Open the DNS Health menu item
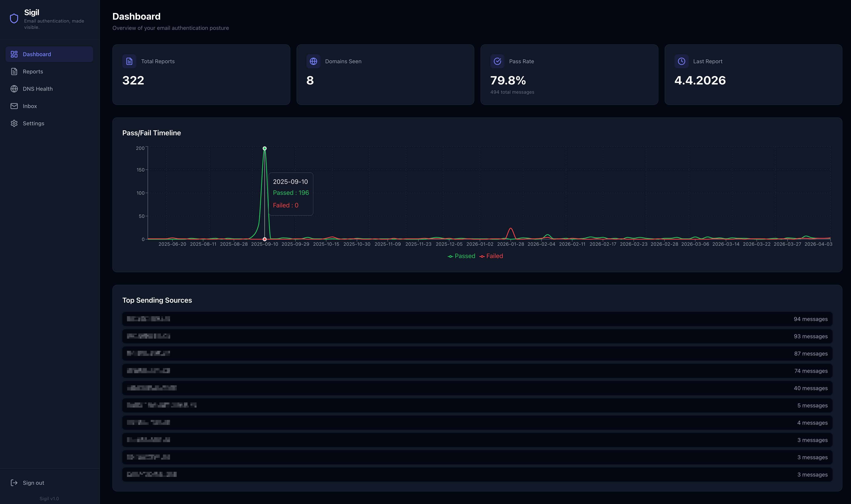851x504 pixels. tap(38, 89)
